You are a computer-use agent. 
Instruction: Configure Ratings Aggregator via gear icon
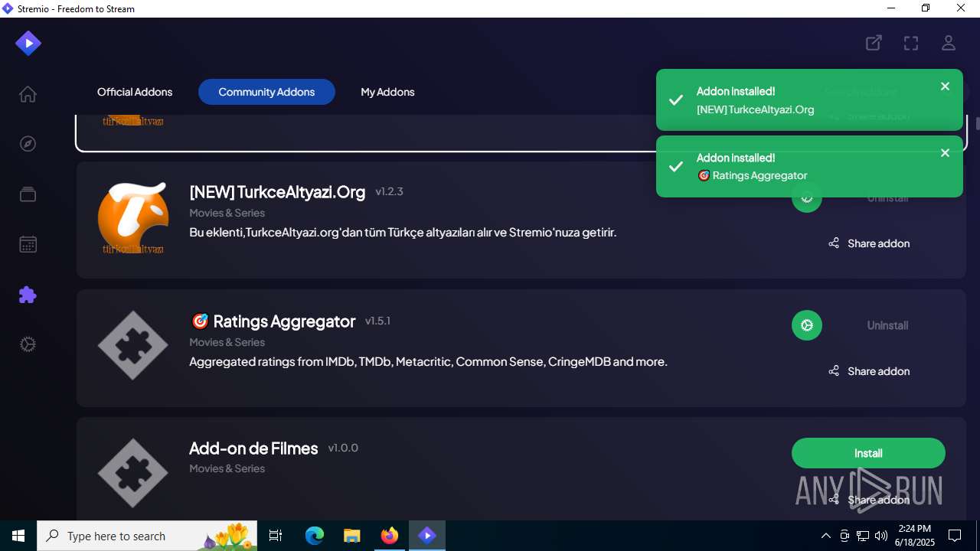[807, 325]
